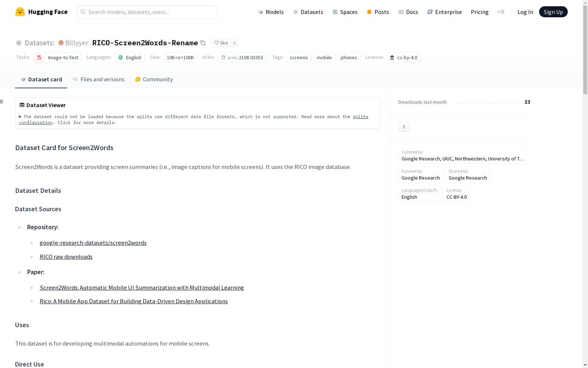Open Posts in top navigation
588x368 pixels.
tap(378, 12)
